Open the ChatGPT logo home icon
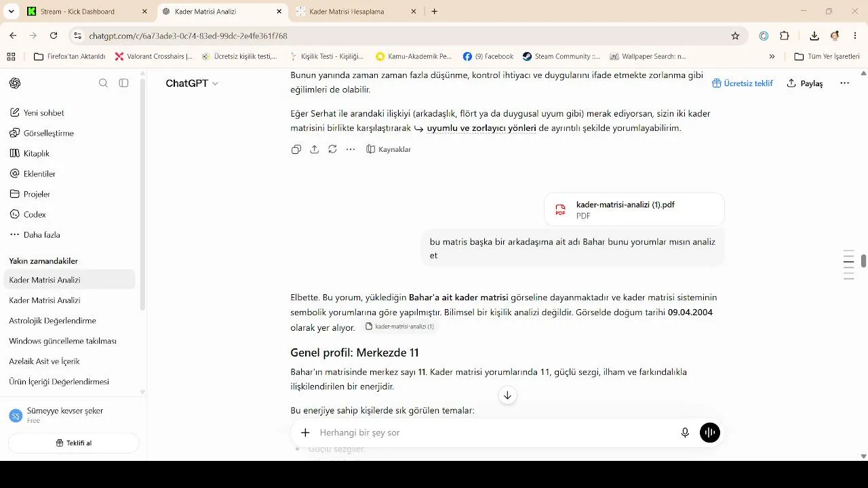 click(15, 83)
